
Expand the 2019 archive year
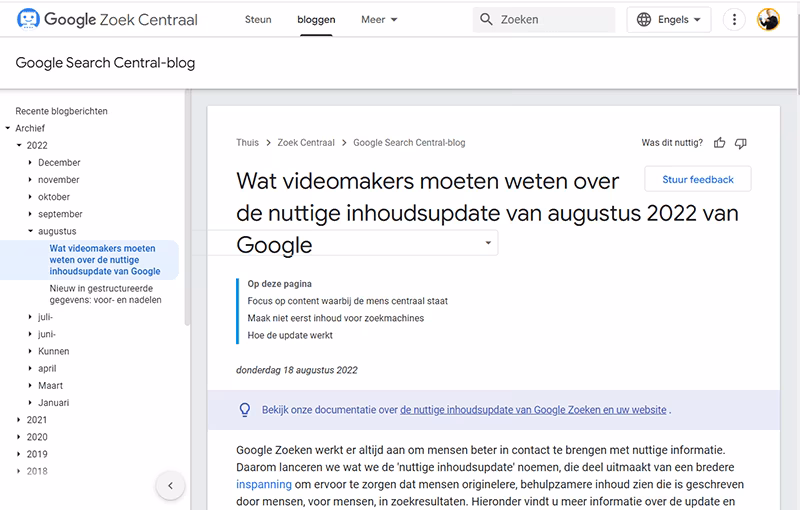(x=19, y=454)
